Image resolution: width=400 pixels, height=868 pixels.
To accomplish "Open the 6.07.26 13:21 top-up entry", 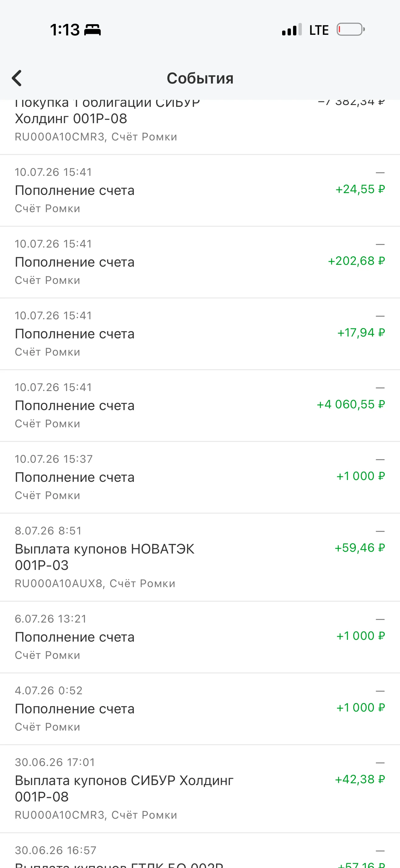I will pyautogui.click(x=200, y=637).
